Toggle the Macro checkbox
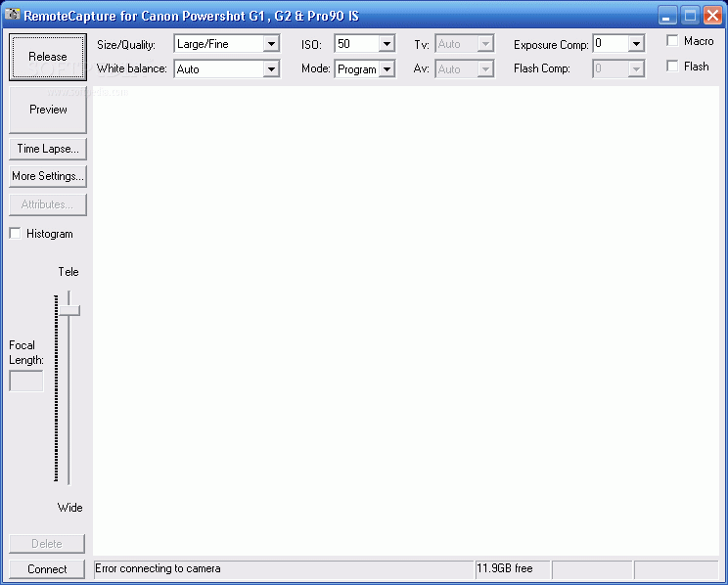728x585 pixels. click(x=672, y=41)
